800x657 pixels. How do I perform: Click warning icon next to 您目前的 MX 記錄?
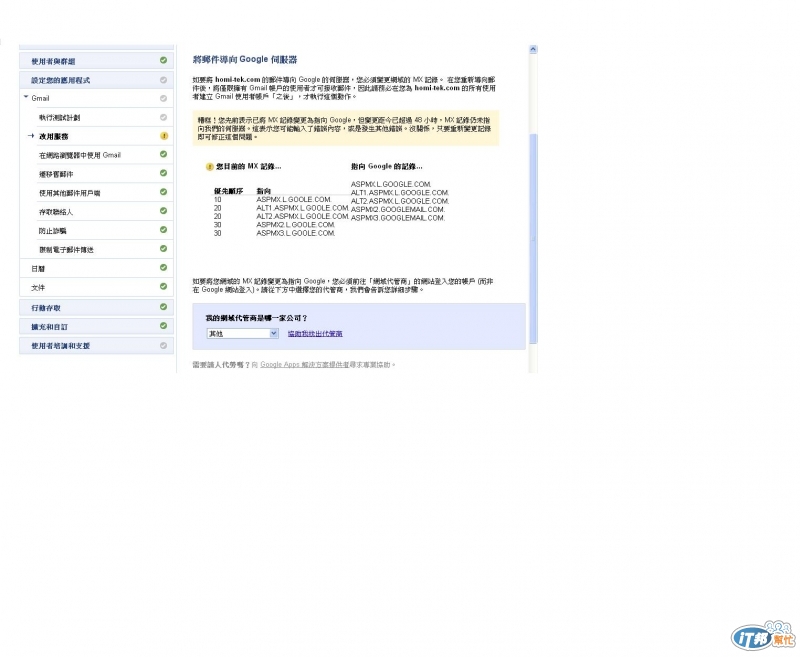tap(209, 167)
